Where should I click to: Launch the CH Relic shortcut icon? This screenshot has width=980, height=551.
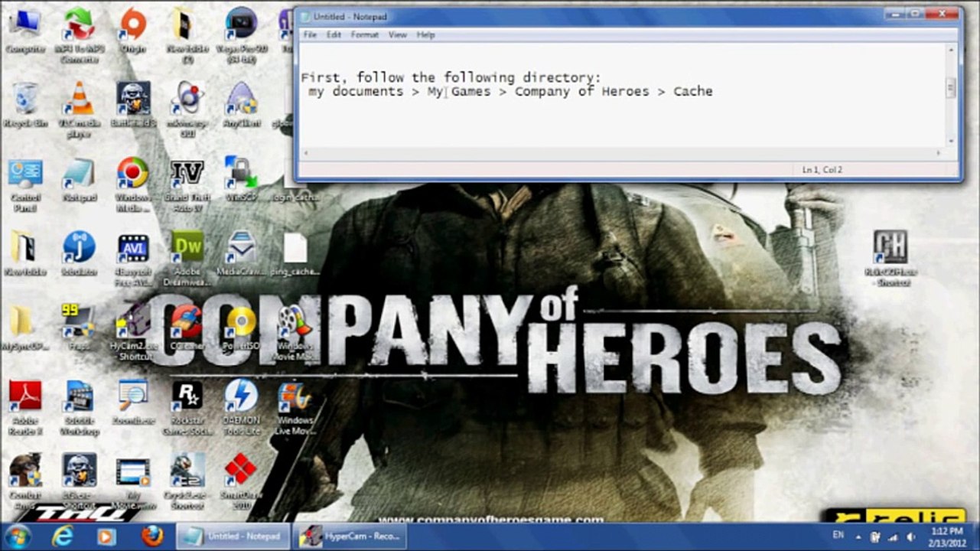tap(890, 259)
